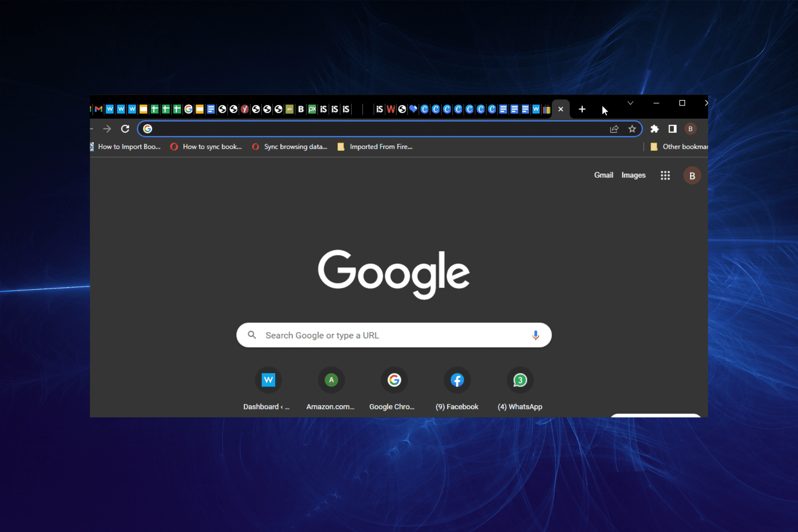This screenshot has width=798, height=532.
Task: Toggle the Chrome side panel
Action: click(x=672, y=129)
